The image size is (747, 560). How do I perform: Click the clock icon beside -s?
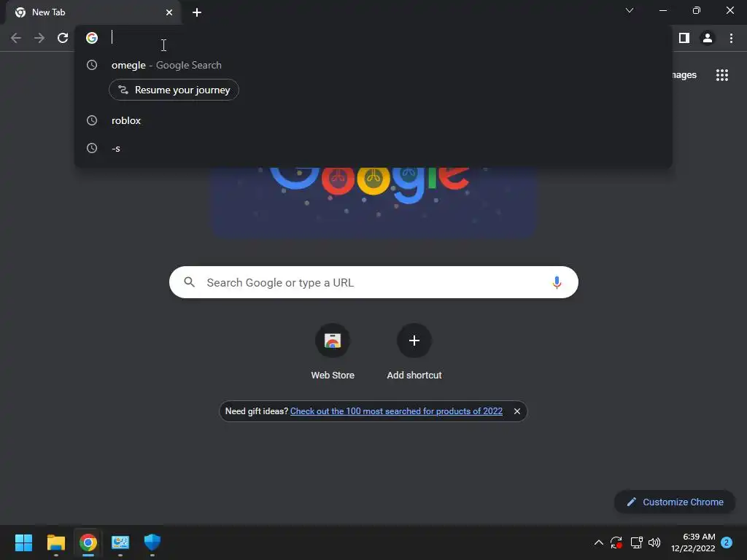92,148
